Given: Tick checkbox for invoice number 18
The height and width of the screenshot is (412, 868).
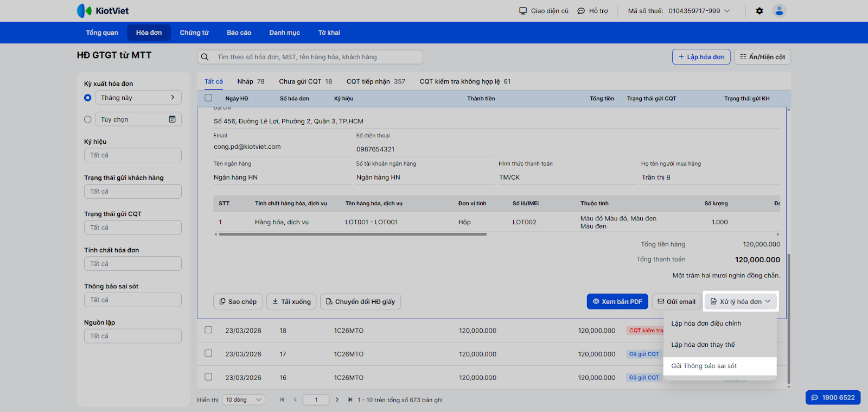Looking at the screenshot, I should click(x=208, y=330).
